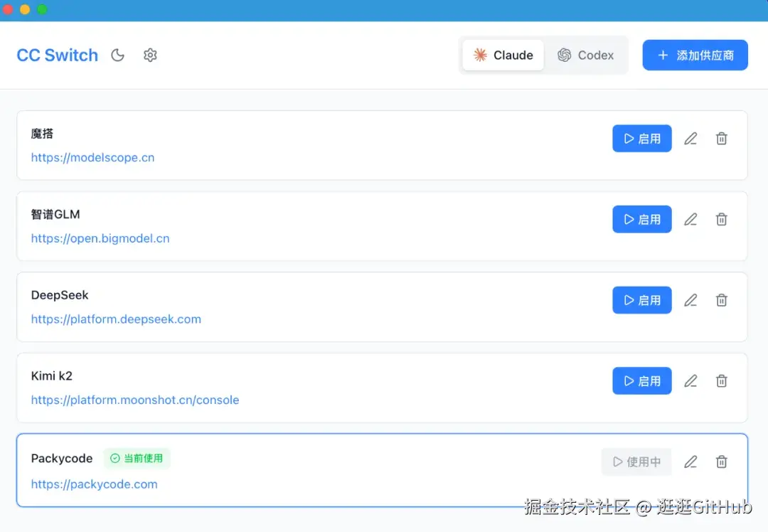The height and width of the screenshot is (532, 768).
Task: Click the 当前使用 badge next to Packycode
Action: [x=137, y=458]
